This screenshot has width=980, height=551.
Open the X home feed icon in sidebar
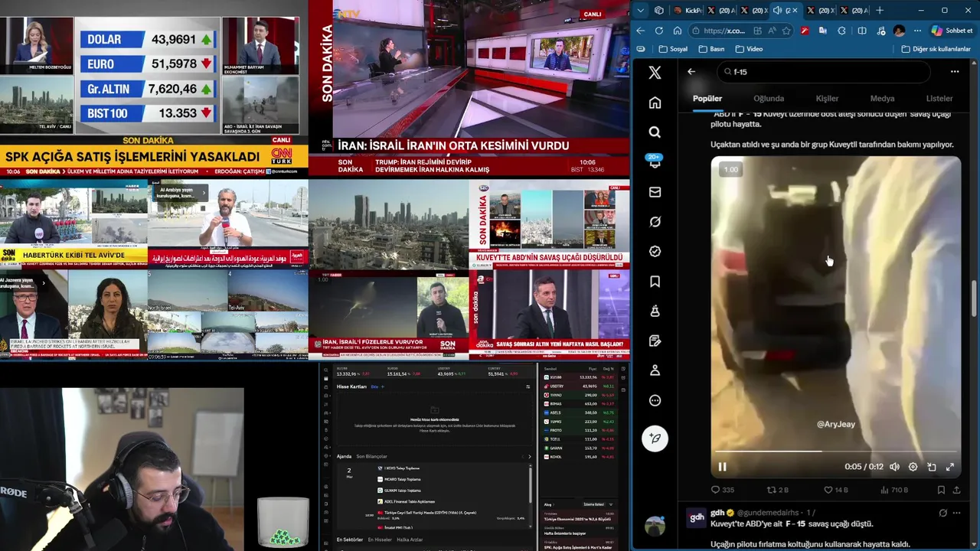pyautogui.click(x=655, y=103)
